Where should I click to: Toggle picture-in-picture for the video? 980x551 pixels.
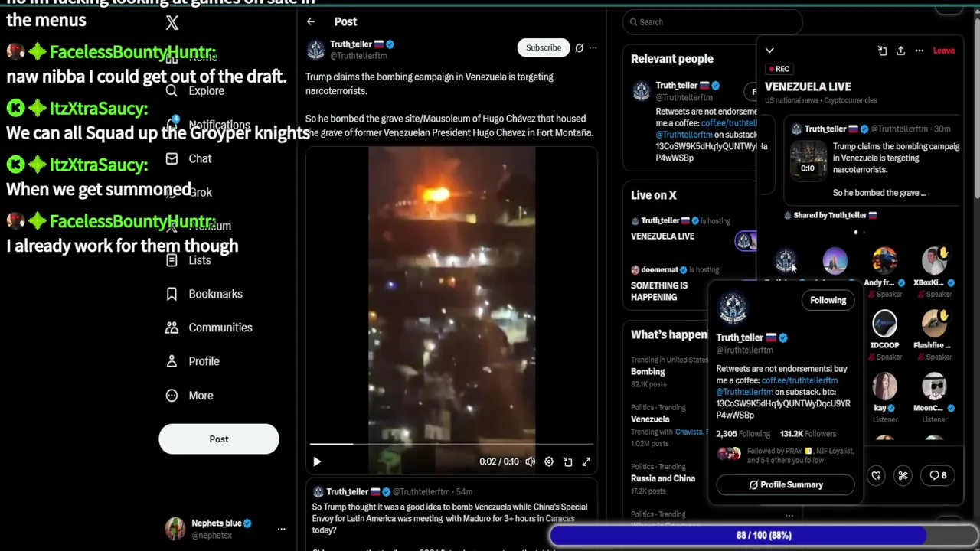click(x=568, y=461)
